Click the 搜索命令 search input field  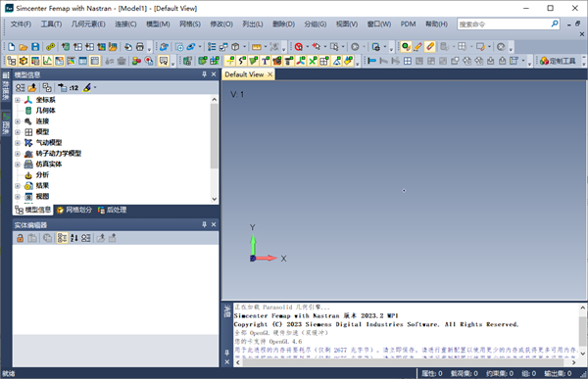[504, 24]
